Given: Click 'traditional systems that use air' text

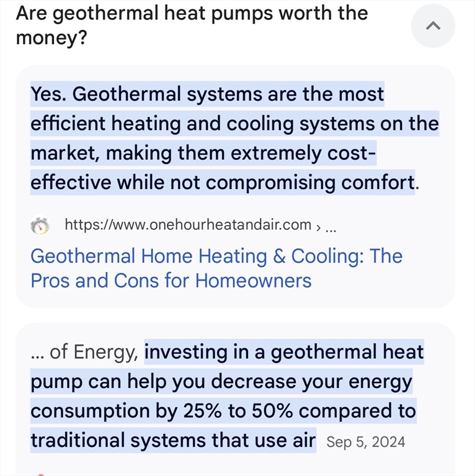Looking at the screenshot, I should tap(173, 441).
